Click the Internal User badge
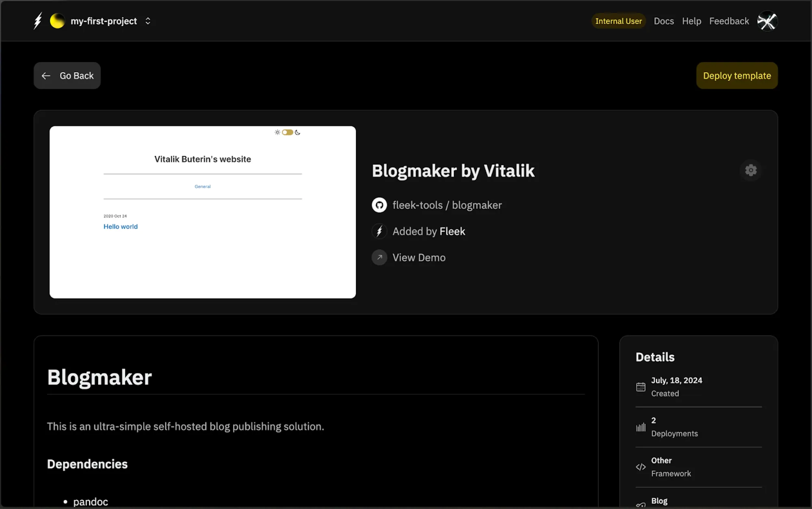812x509 pixels. pos(618,21)
